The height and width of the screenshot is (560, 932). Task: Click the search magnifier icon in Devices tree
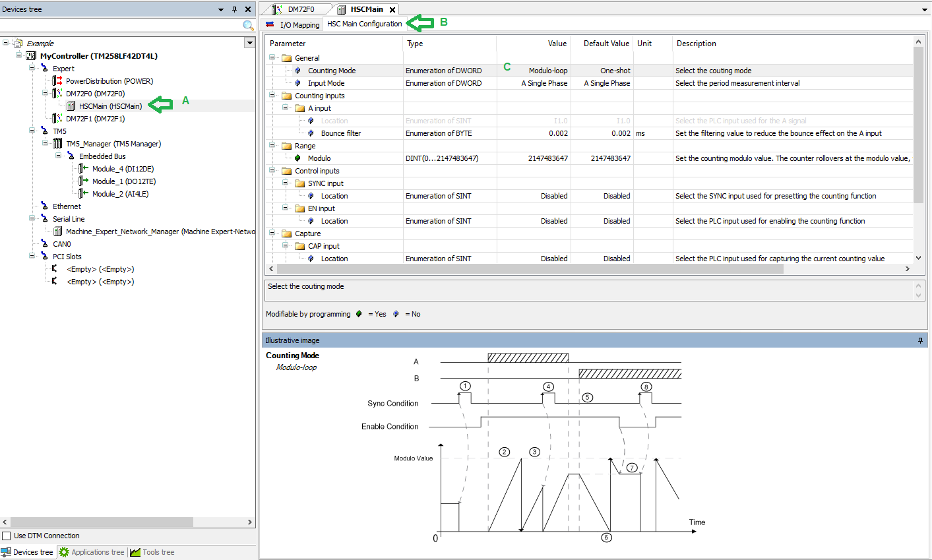pos(248,26)
